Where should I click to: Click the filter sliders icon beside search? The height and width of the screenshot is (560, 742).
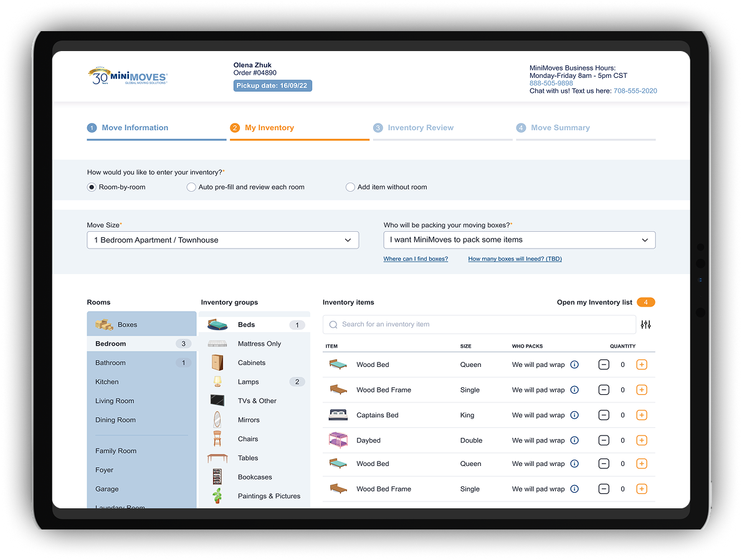pos(645,325)
